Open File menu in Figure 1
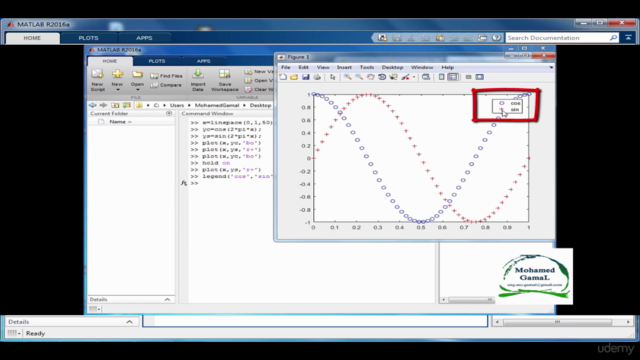Image resolution: width=640 pixels, height=360 pixels. click(x=286, y=67)
